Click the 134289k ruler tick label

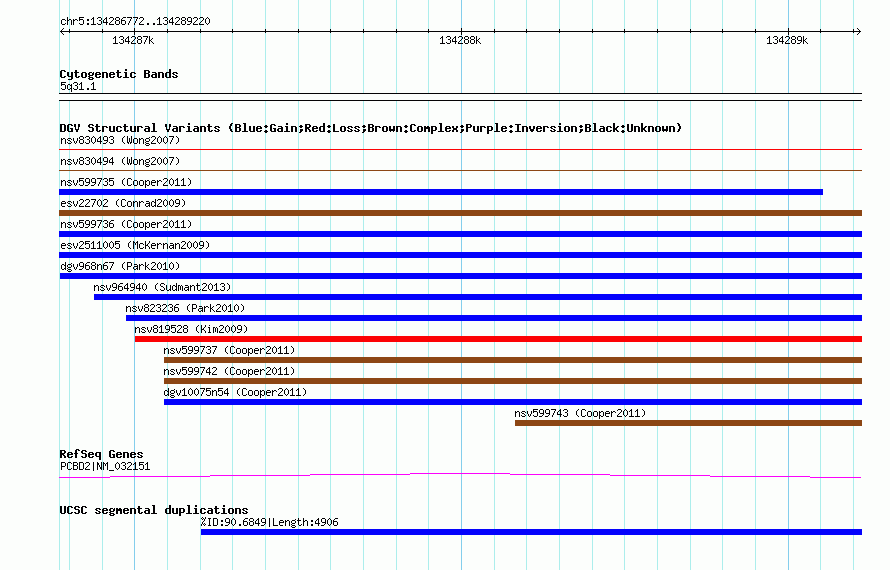[x=787, y=40]
